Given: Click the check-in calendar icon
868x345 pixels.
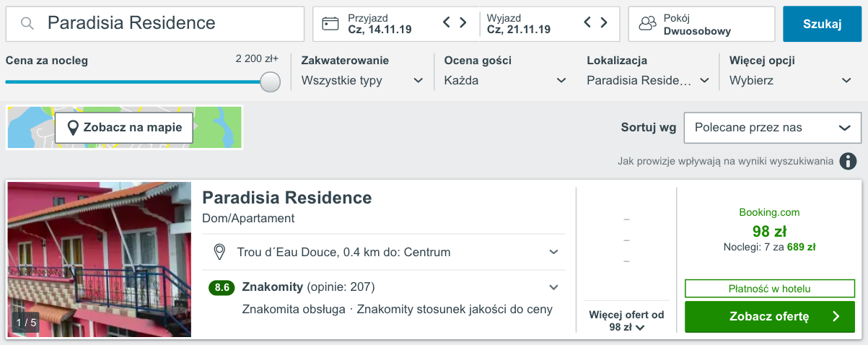Looking at the screenshot, I should click(330, 24).
